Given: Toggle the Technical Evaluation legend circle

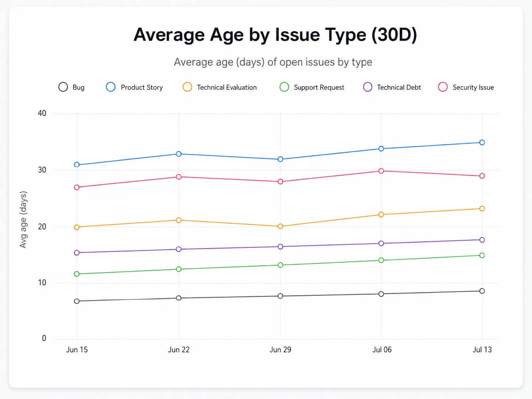Looking at the screenshot, I should (187, 87).
